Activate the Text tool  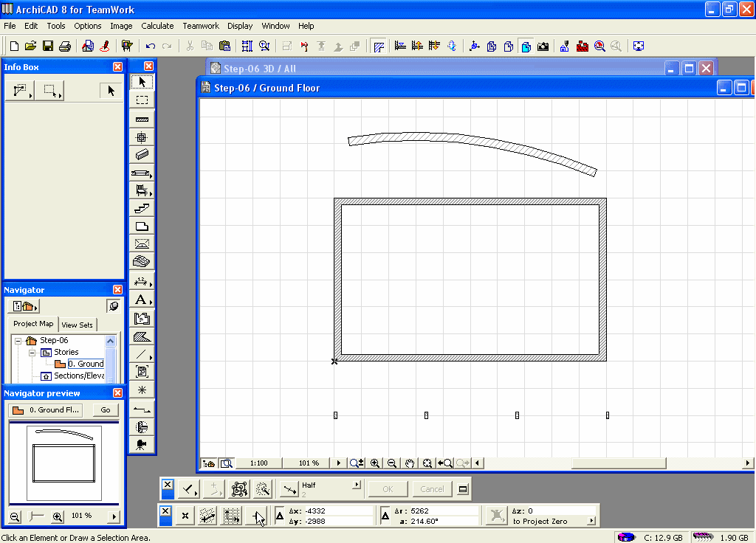(x=141, y=300)
